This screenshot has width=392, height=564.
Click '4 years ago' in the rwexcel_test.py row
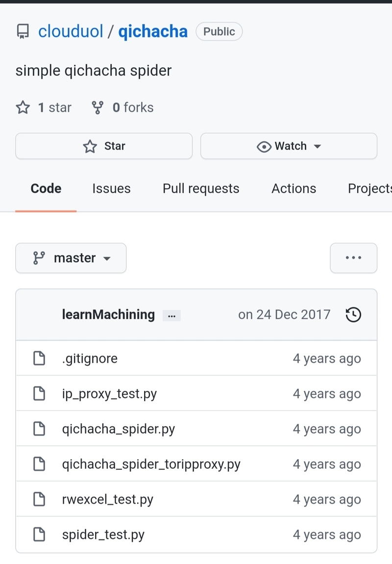[x=327, y=500]
